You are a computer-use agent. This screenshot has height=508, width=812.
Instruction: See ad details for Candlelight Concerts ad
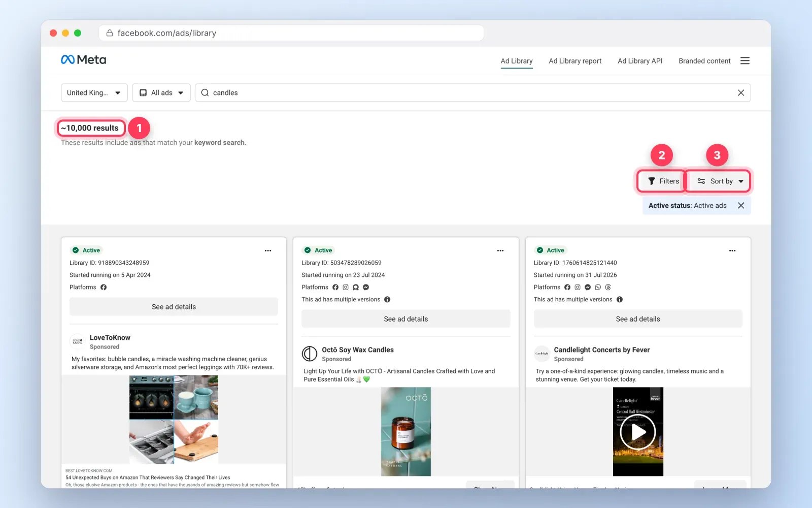tap(638, 319)
